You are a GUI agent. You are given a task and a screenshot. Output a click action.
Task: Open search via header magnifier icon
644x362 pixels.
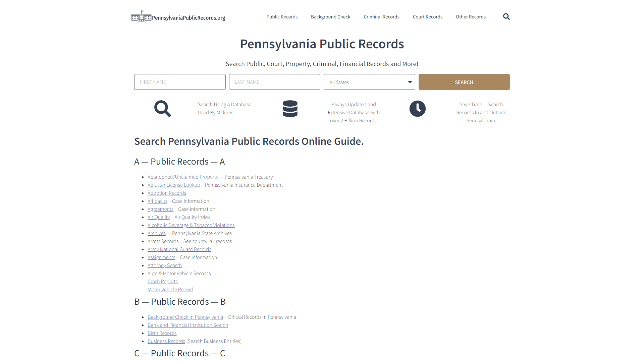tap(506, 17)
